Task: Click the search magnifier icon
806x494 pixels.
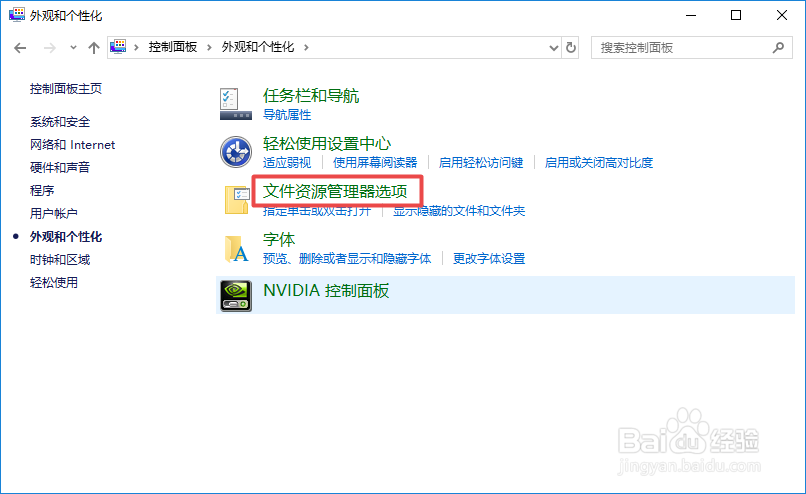Action: tap(778, 48)
